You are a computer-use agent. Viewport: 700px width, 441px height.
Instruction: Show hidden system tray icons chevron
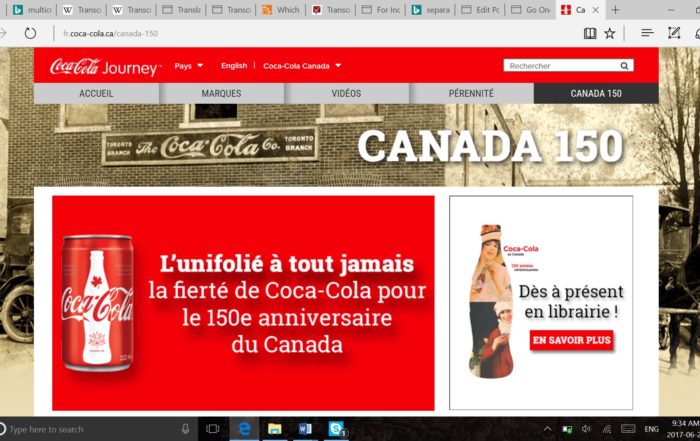pyautogui.click(x=547, y=429)
